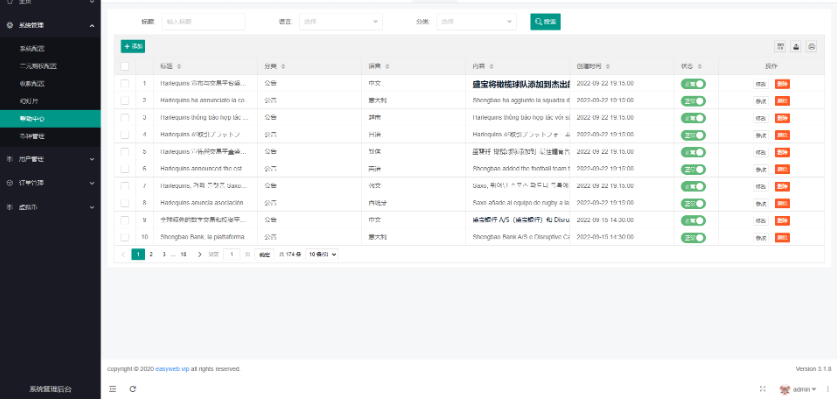Go to page 3 in pagination
The image size is (837, 399).
164,254
